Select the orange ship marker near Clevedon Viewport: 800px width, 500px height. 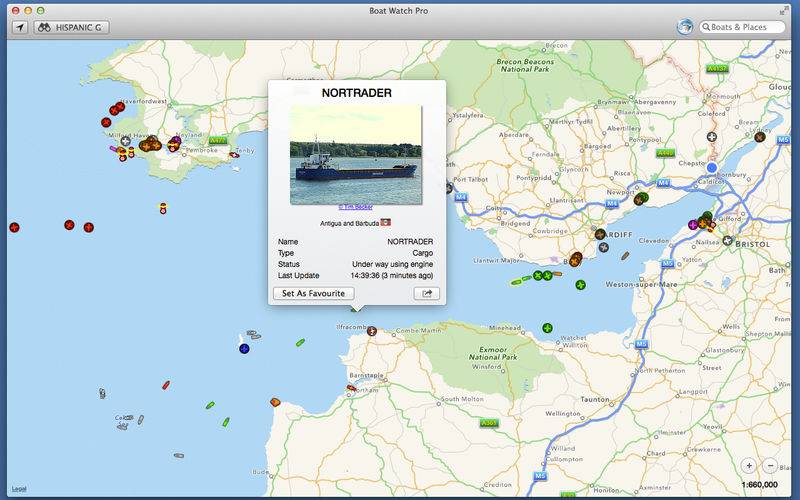click(626, 256)
